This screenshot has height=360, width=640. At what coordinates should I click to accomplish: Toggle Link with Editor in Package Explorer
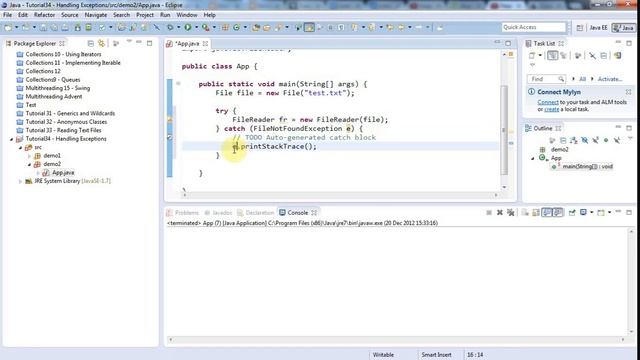(101, 43)
